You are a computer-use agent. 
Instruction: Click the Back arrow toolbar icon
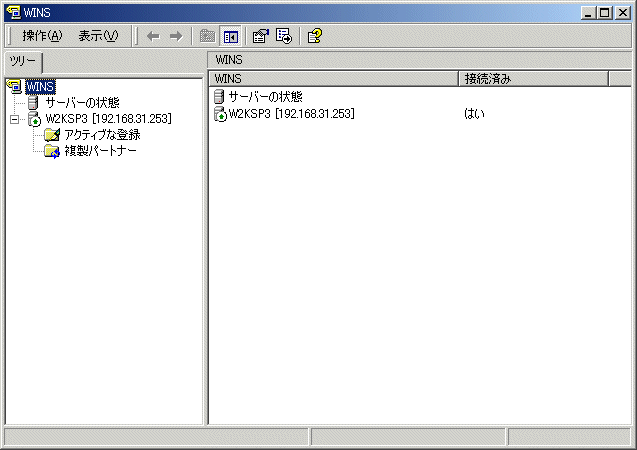tap(153, 37)
